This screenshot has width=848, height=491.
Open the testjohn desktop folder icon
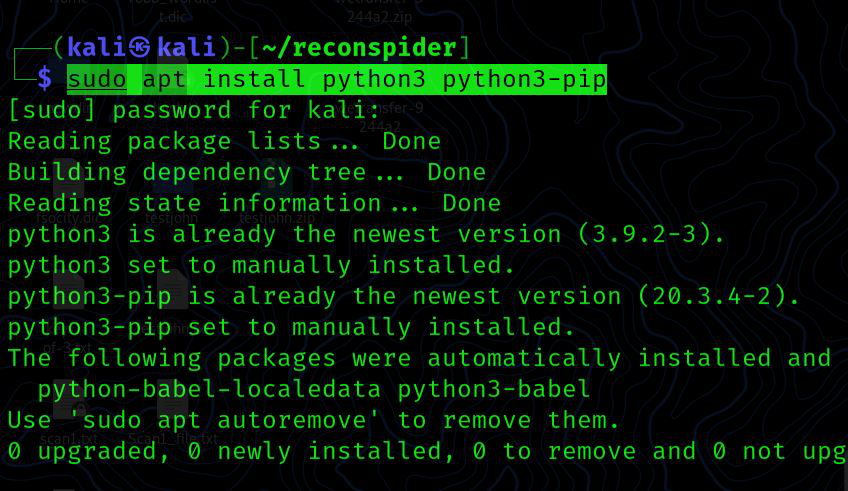click(x=171, y=190)
